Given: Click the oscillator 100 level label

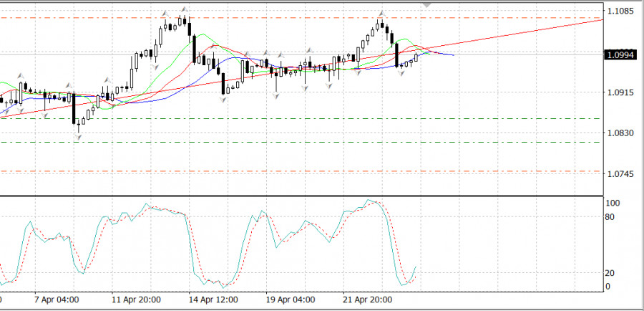Looking at the screenshot, I should 613,204.
